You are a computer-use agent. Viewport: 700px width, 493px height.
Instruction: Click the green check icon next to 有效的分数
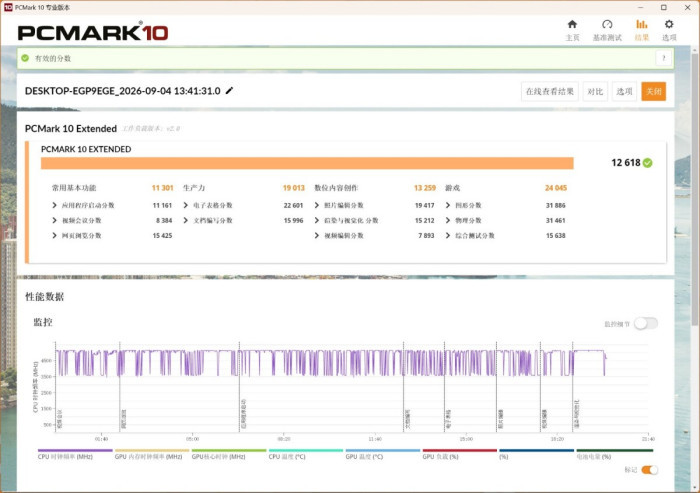coord(25,58)
